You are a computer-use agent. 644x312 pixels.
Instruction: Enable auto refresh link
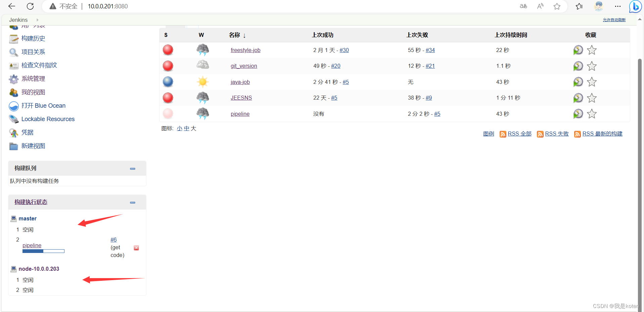point(614,20)
